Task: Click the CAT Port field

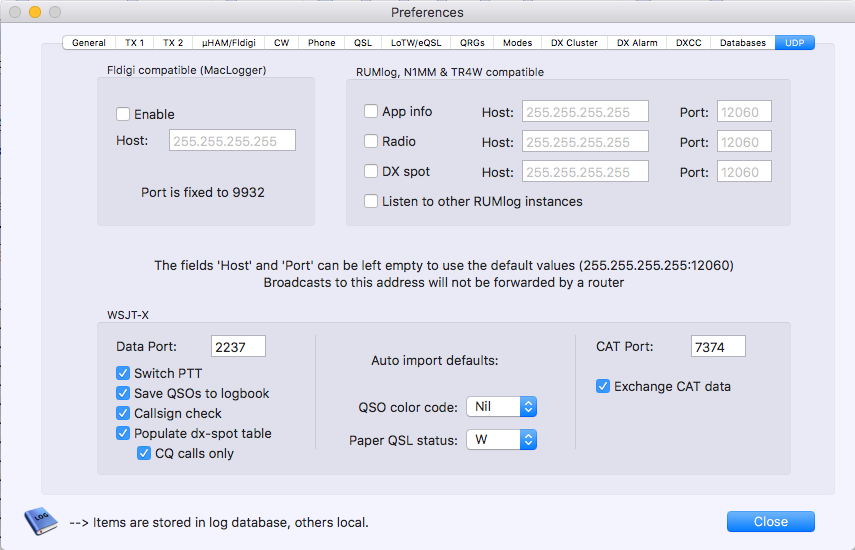Action: coord(718,347)
